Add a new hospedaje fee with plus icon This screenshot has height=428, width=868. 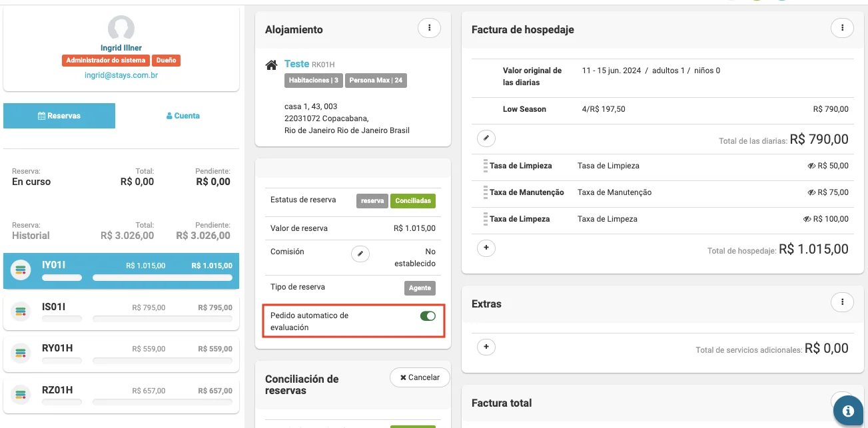pos(486,248)
